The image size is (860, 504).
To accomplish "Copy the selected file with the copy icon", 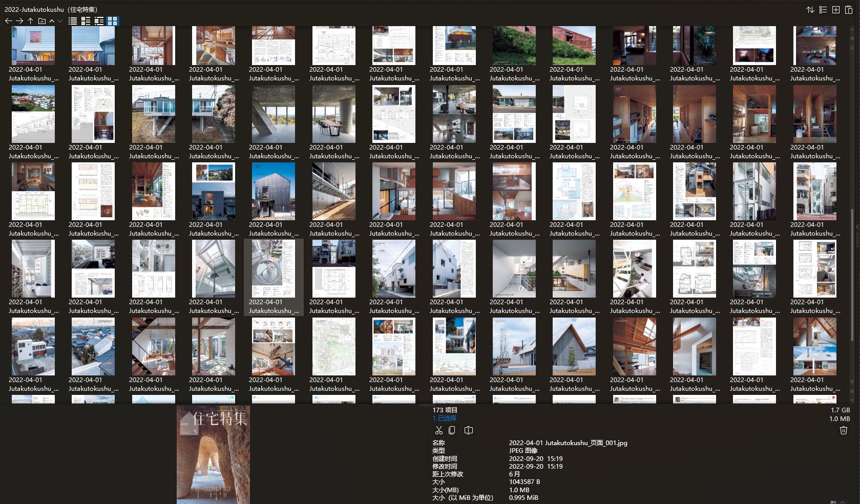I will pos(452,430).
